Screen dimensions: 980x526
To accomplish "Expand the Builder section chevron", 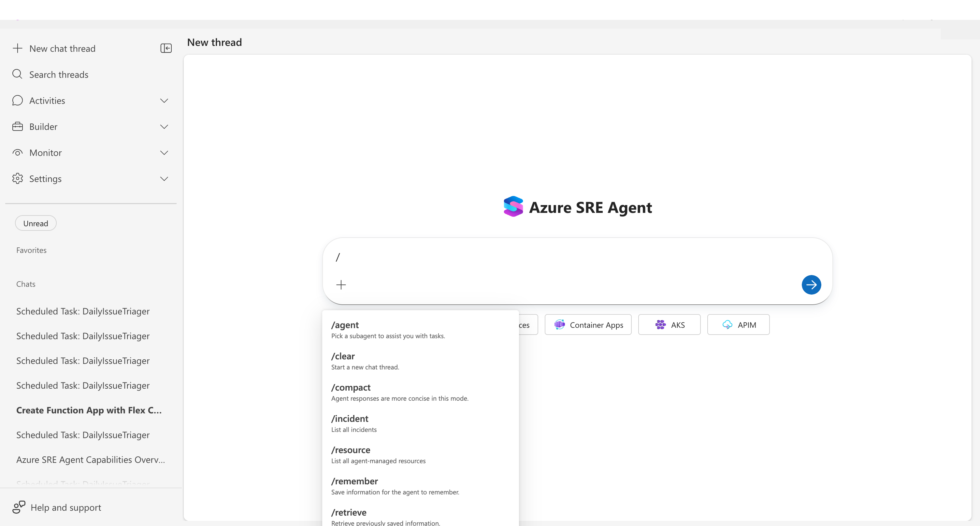I will pos(164,127).
